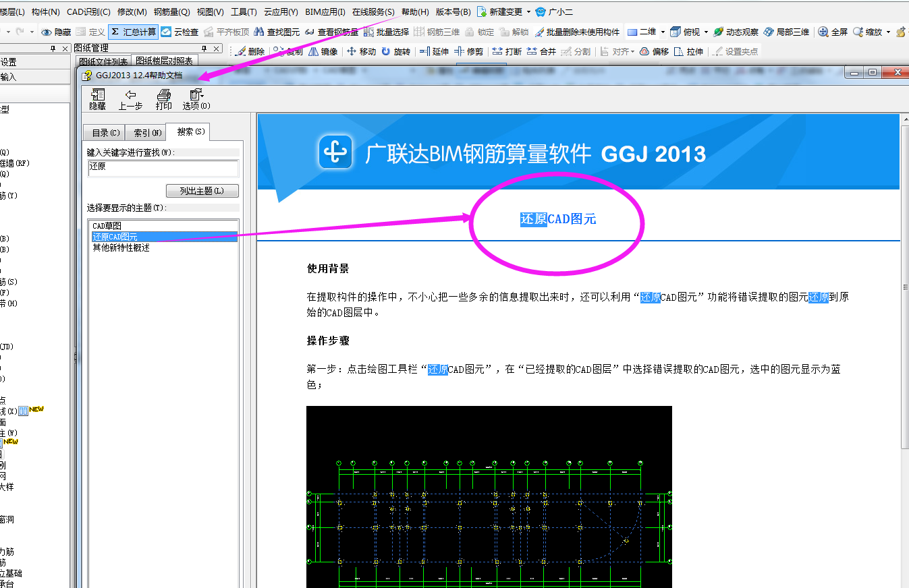
Task: Select CAD草图 topic in results list
Action: point(107,226)
